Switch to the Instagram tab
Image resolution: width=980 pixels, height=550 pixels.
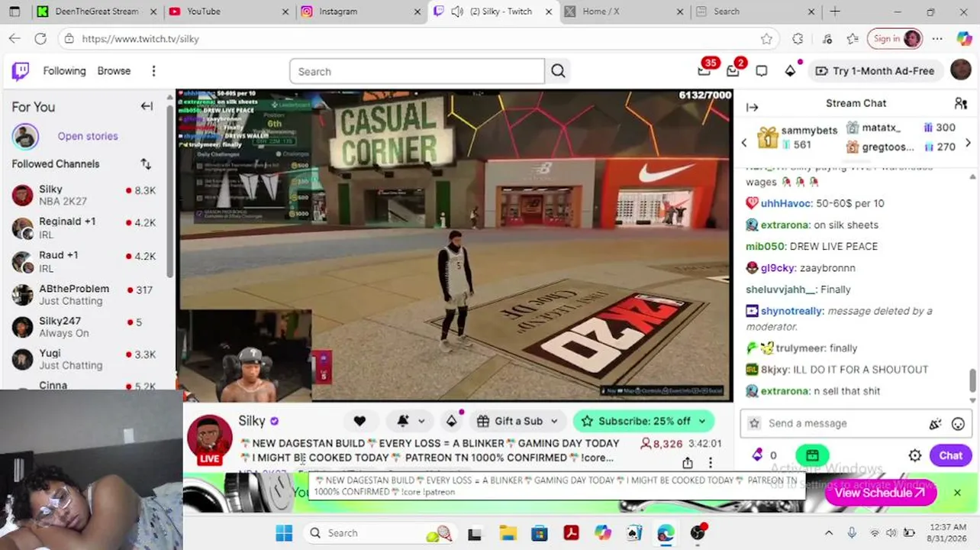pos(361,11)
